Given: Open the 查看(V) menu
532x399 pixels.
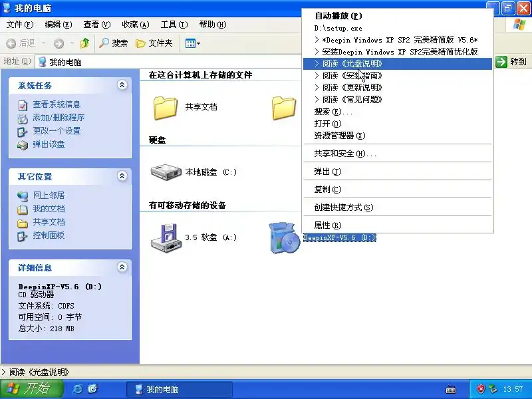Looking at the screenshot, I should point(97,25).
